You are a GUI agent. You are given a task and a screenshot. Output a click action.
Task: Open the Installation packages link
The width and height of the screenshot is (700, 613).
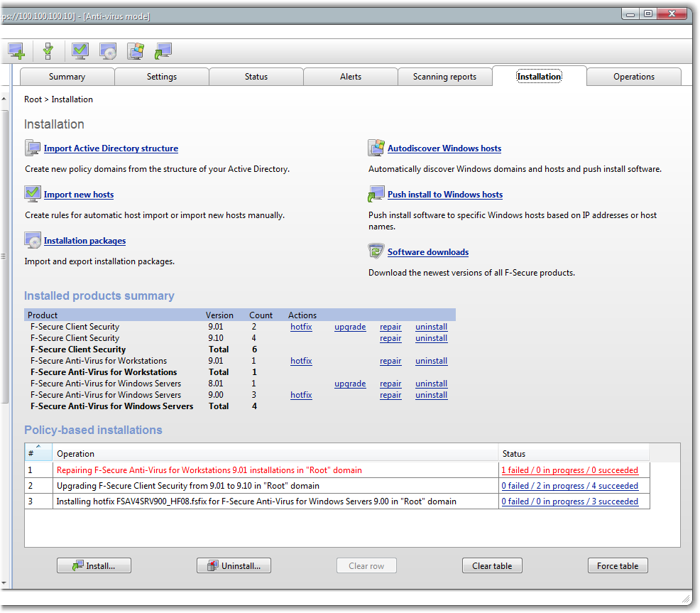84,241
